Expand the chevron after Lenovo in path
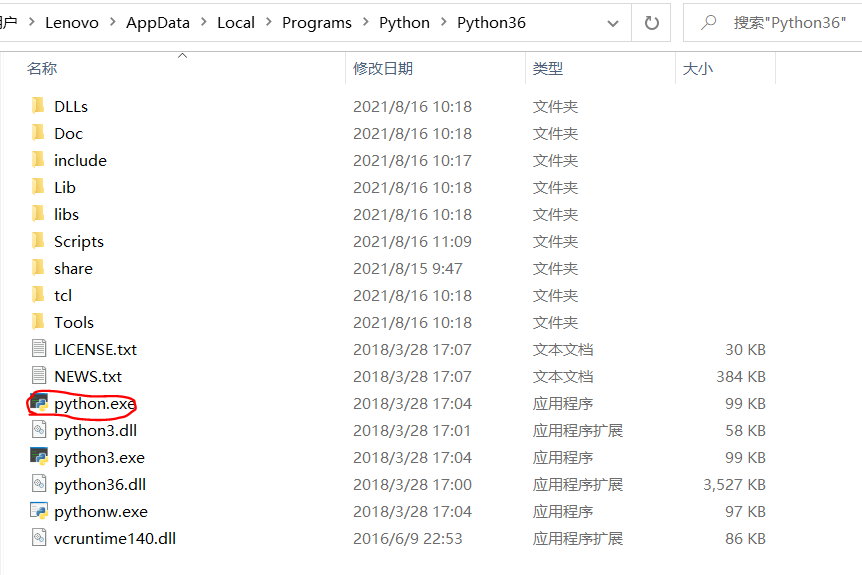 point(113,22)
